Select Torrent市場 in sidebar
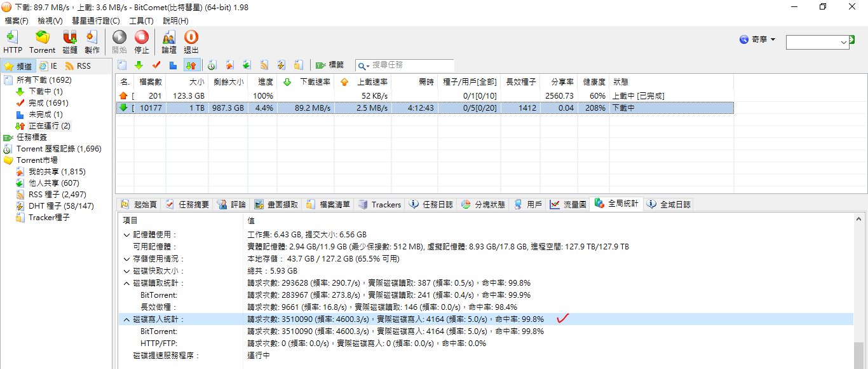The height and width of the screenshot is (369, 868). [x=31, y=160]
